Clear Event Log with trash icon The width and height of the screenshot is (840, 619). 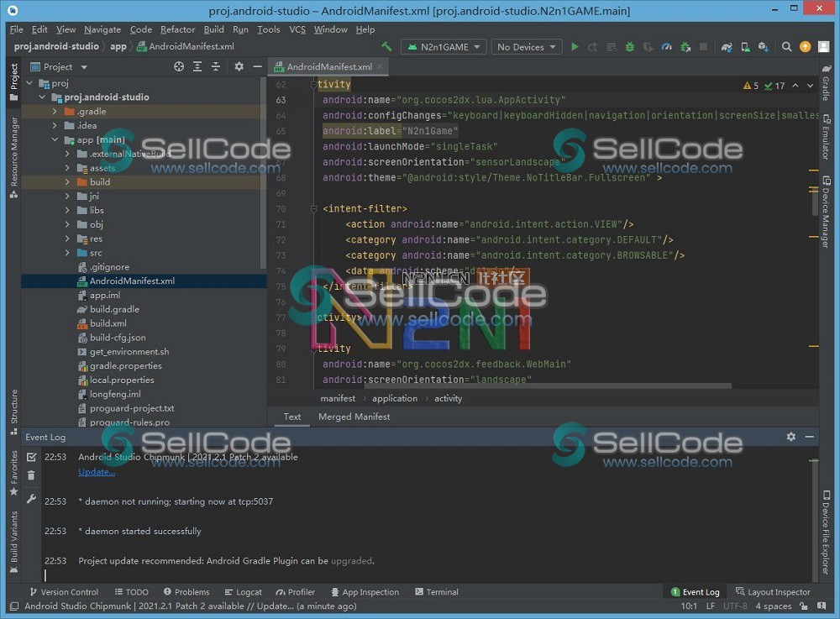pos(31,475)
